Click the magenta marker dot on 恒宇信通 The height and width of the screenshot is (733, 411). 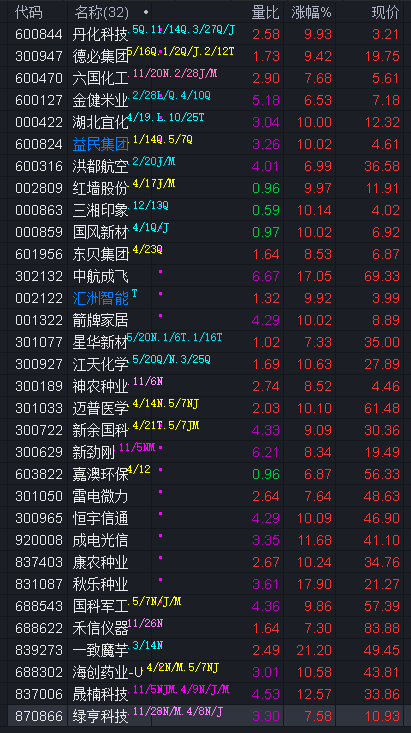point(160,513)
